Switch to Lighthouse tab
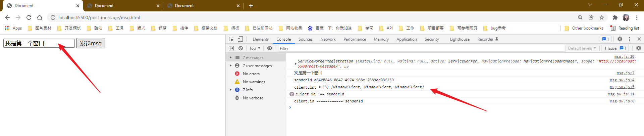Viewport: 644px width, 136px height. 460,39
